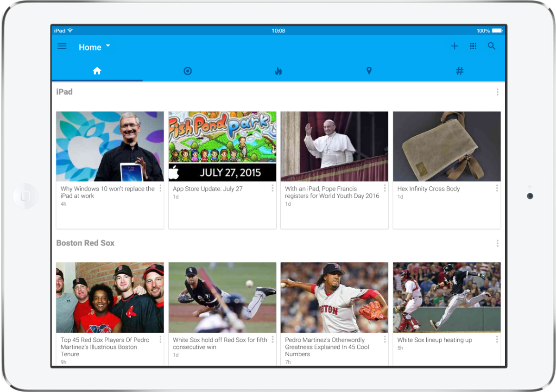Open 'White Sox hold off Red Sox' headline

click(x=220, y=343)
